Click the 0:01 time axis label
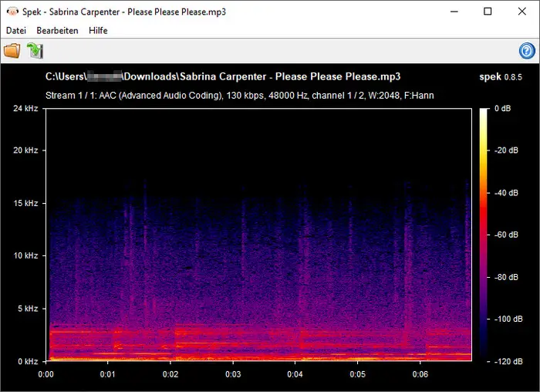Viewport: 540px width, 392px height. [108, 374]
